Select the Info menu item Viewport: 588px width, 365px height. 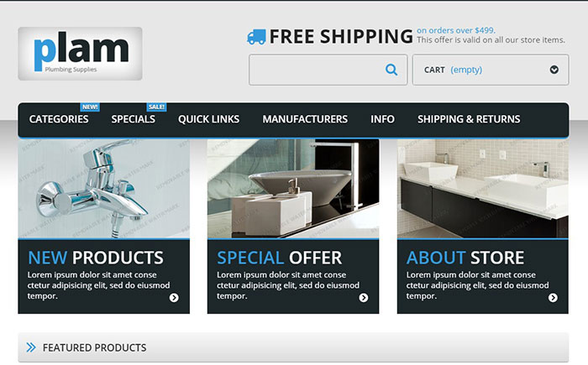coord(382,119)
